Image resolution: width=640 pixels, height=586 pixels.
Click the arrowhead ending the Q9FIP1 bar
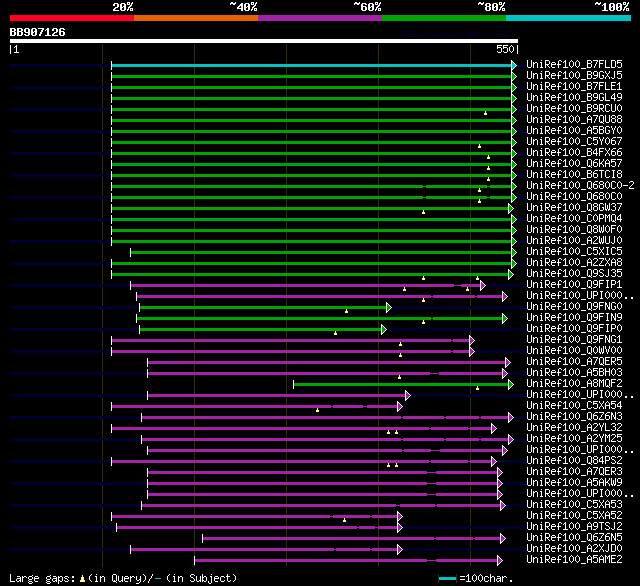point(483,285)
